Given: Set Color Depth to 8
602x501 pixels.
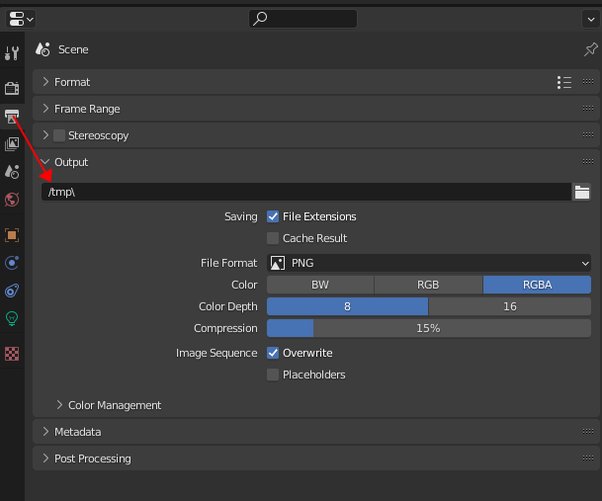Looking at the screenshot, I should [x=347, y=306].
